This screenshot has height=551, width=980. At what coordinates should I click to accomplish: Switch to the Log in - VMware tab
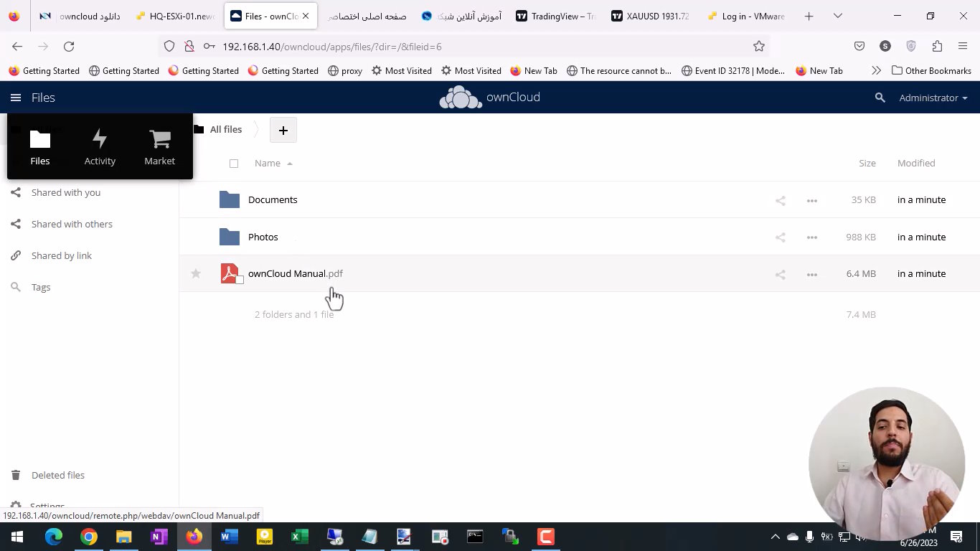pyautogui.click(x=746, y=16)
